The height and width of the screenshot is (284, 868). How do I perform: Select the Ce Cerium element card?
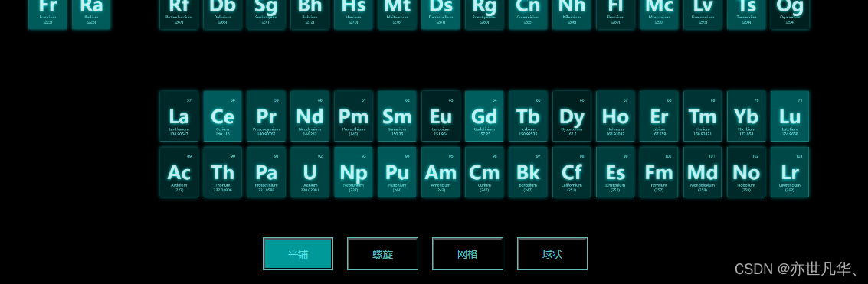point(222,116)
